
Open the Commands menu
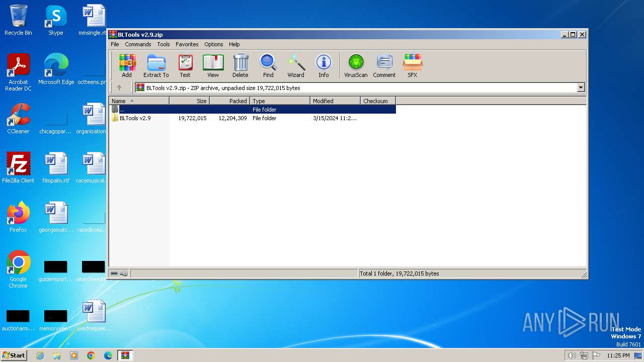[x=138, y=44]
